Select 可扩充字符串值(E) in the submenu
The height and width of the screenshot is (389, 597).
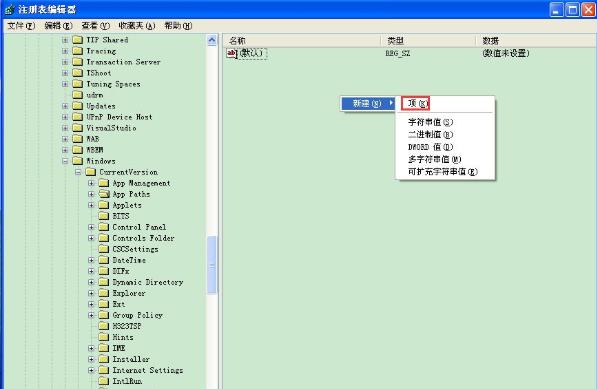[x=442, y=172]
